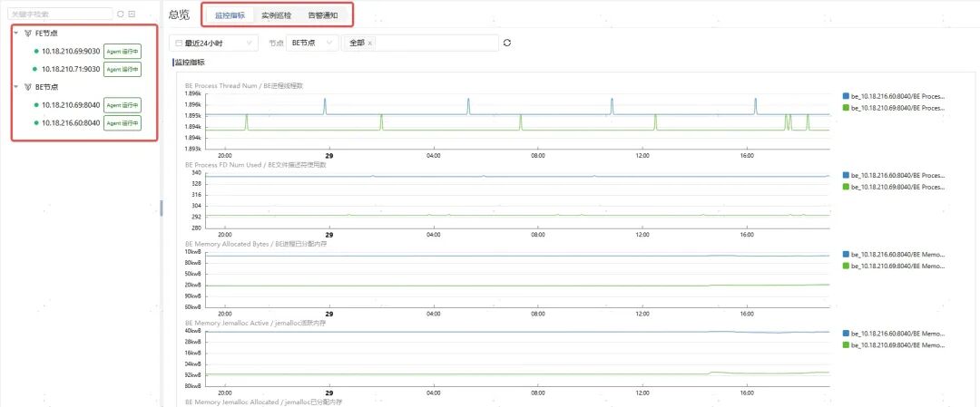Click the BE Process Thread Num chart title
980x407 pixels.
coord(244,85)
